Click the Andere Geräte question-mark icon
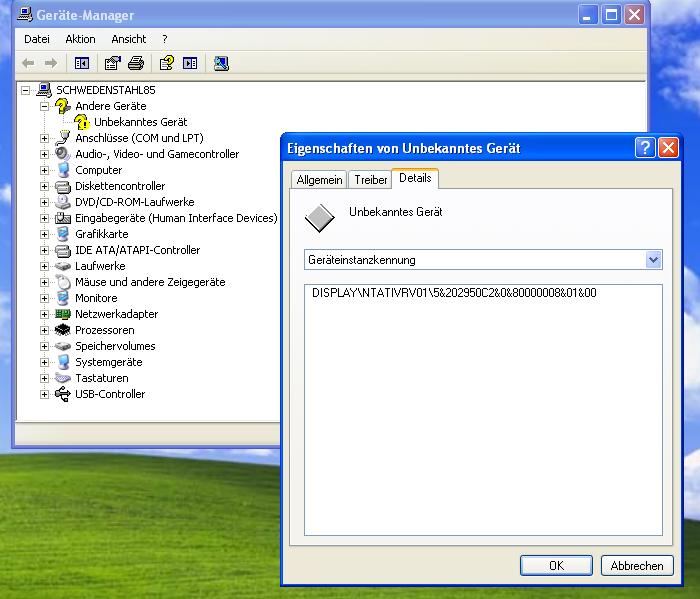This screenshot has width=700, height=599. 62,106
